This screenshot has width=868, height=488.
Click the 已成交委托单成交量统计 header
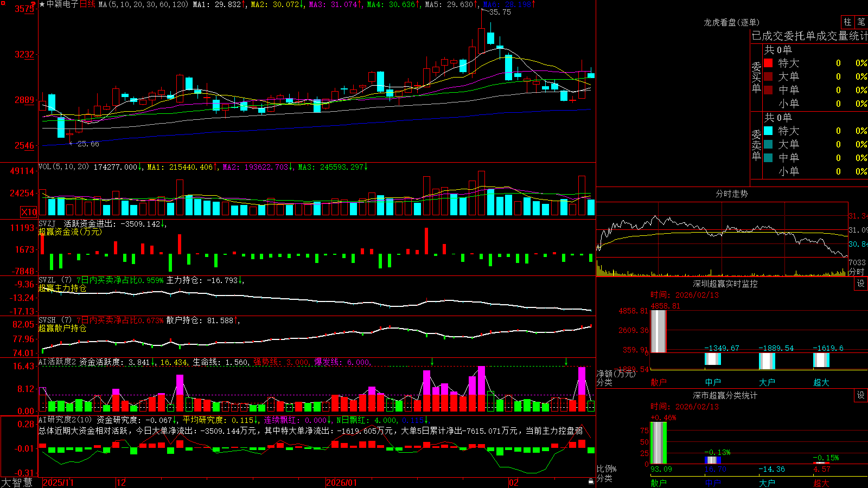[x=809, y=36]
